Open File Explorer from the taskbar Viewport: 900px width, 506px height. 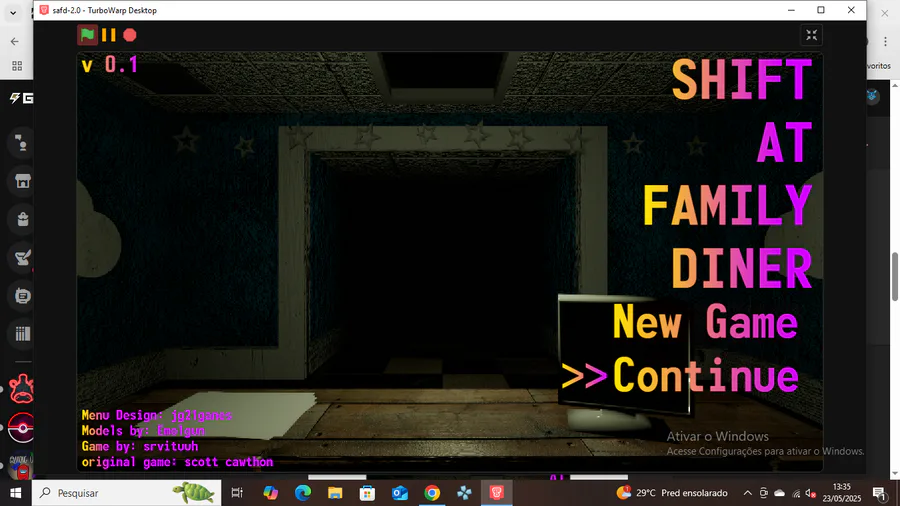coord(335,493)
